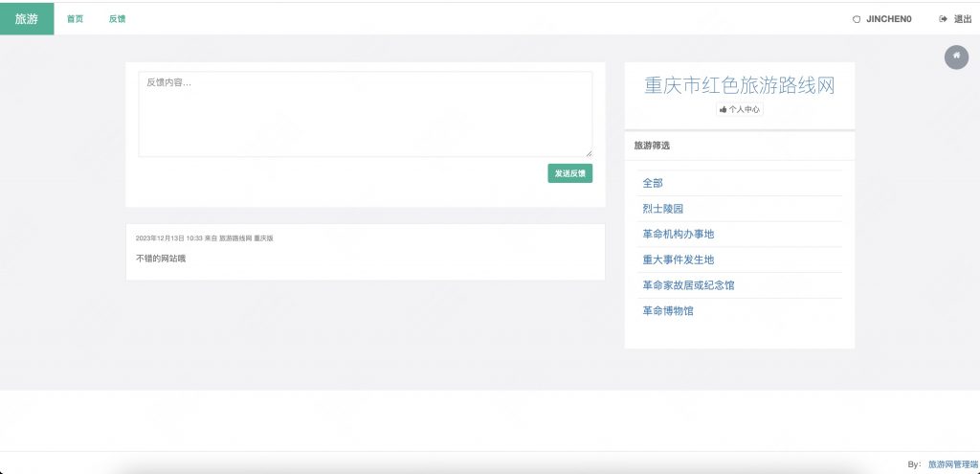Click the thumbs-up icon on 个人中心
Screen dimensions: 980x474
723,110
